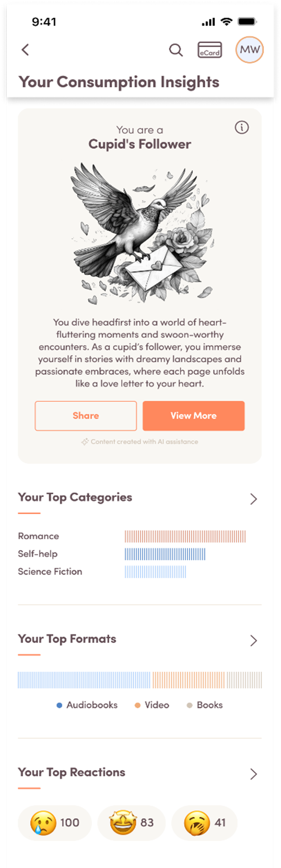
Task: Click the Self-help category bar
Action: point(165,554)
